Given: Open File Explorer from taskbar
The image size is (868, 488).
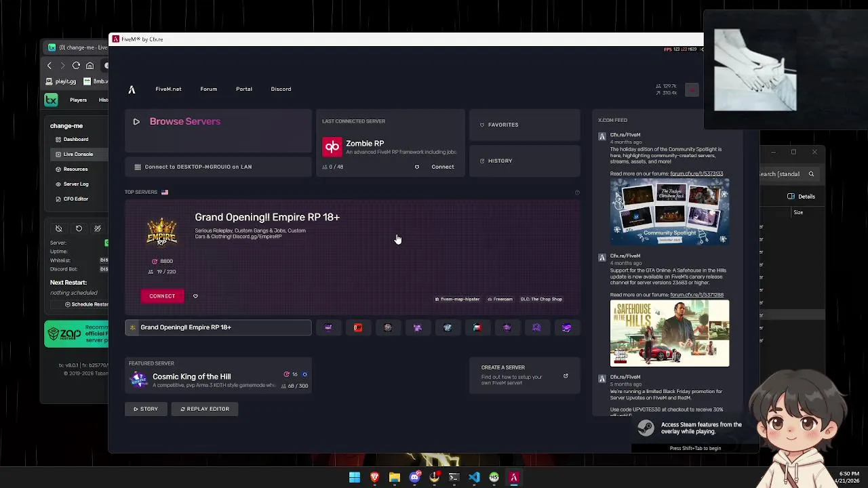Looking at the screenshot, I should tap(394, 477).
